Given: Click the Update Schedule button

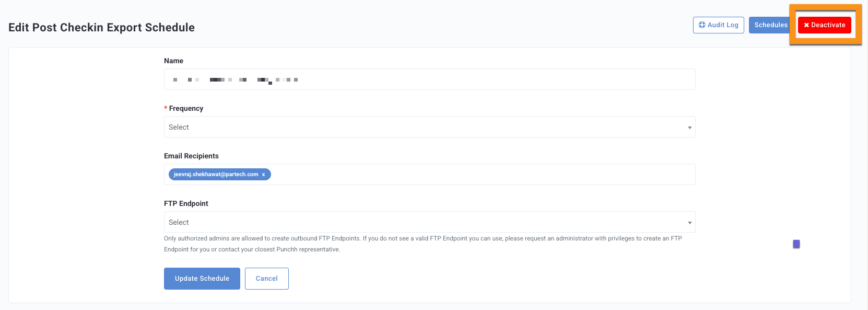Looking at the screenshot, I should [x=202, y=279].
